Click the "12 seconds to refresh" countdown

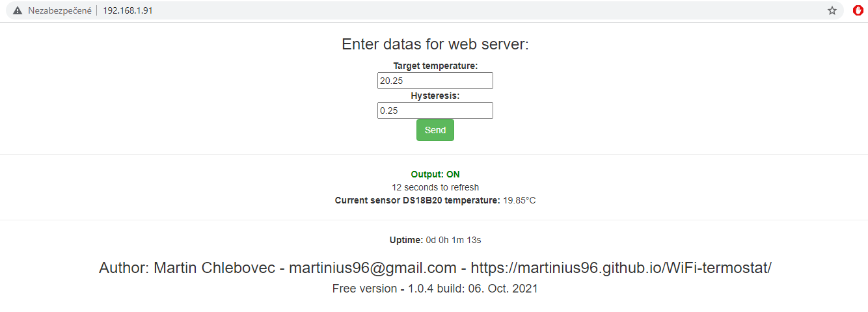435,187
